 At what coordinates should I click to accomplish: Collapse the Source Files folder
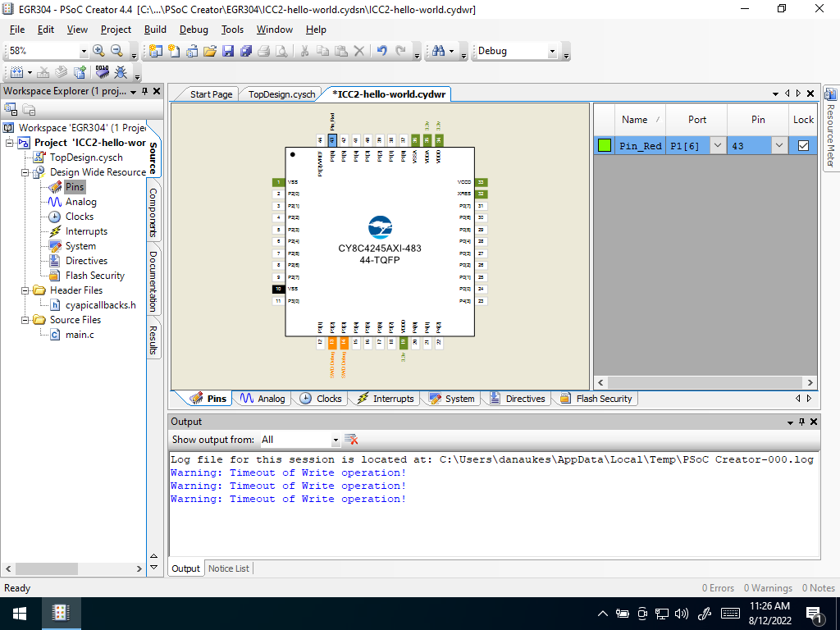pos(25,320)
